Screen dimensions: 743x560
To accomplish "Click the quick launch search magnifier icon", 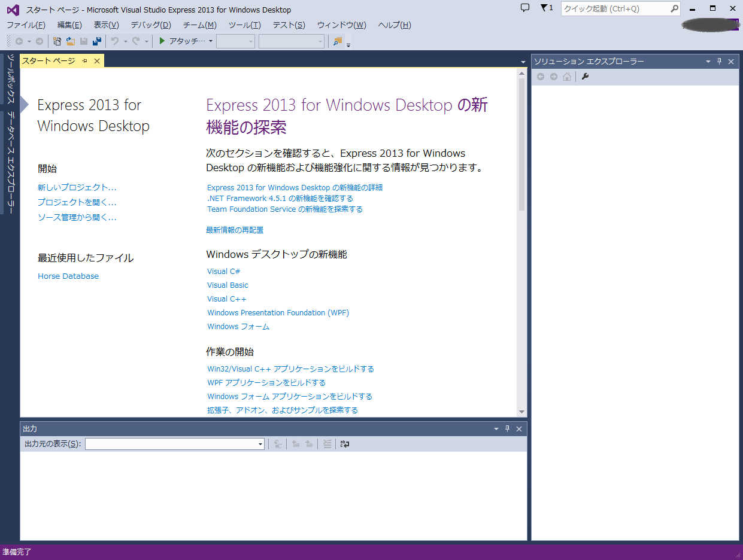I will (x=675, y=8).
